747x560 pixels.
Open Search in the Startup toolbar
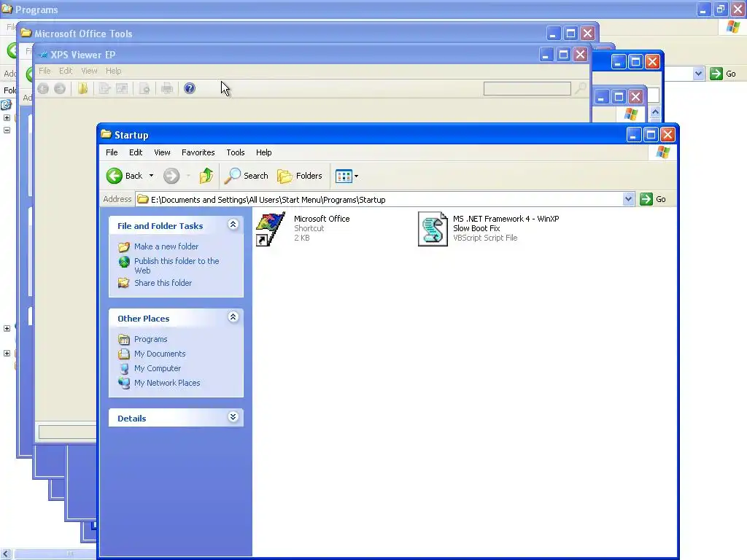point(247,176)
